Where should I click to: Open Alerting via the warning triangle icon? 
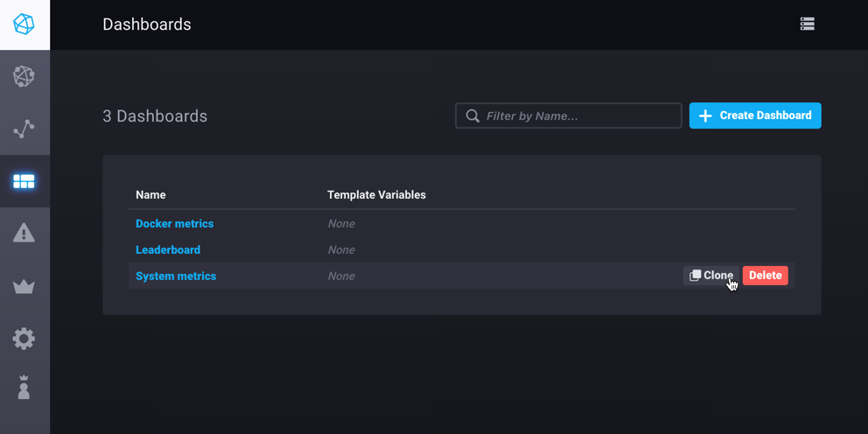tap(24, 233)
